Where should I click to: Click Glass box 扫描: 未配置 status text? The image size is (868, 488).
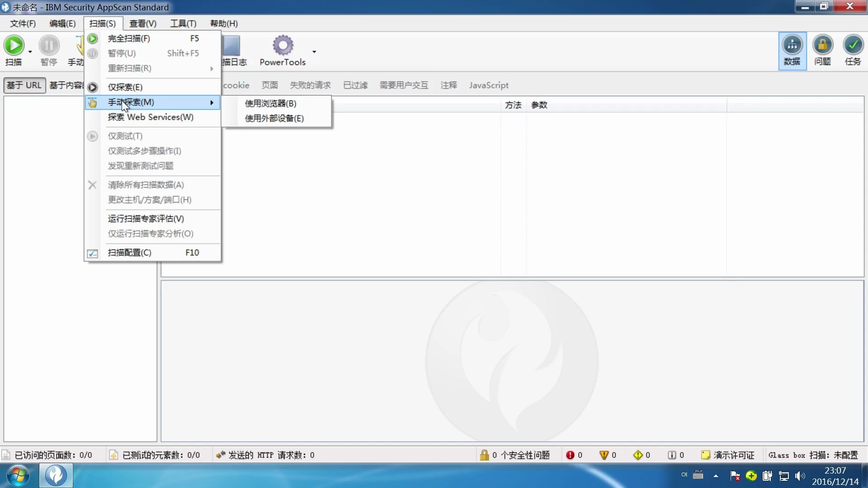click(813, 455)
